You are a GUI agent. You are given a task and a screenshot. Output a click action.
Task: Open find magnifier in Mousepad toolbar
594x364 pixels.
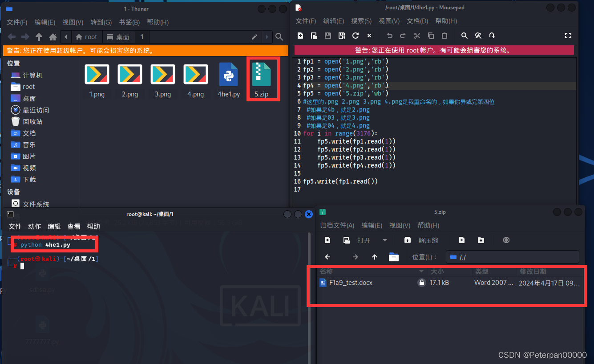click(x=464, y=36)
